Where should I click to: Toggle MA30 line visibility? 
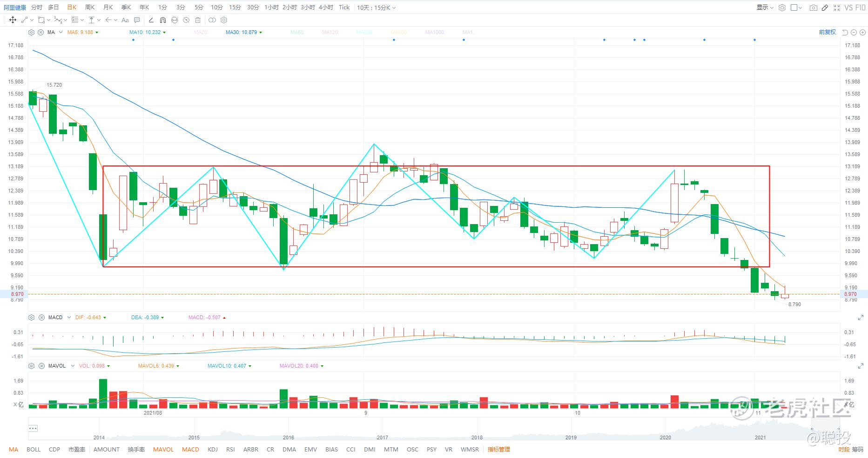243,32
